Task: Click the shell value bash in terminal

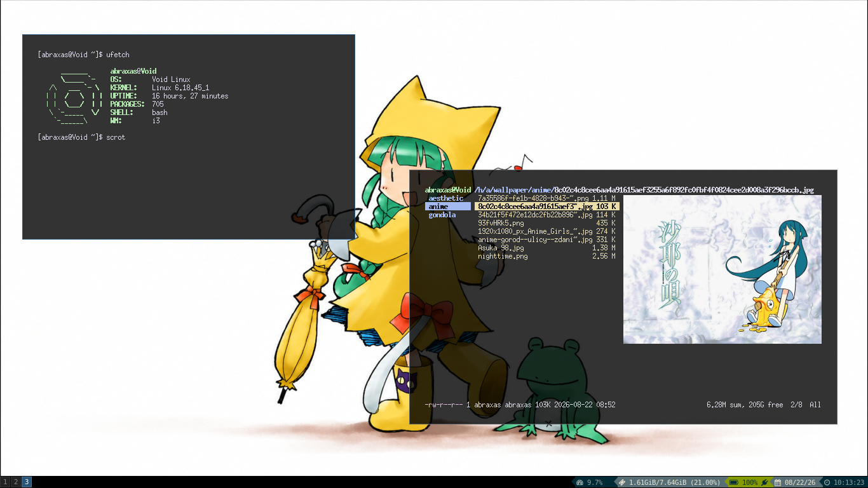Action: [x=159, y=112]
